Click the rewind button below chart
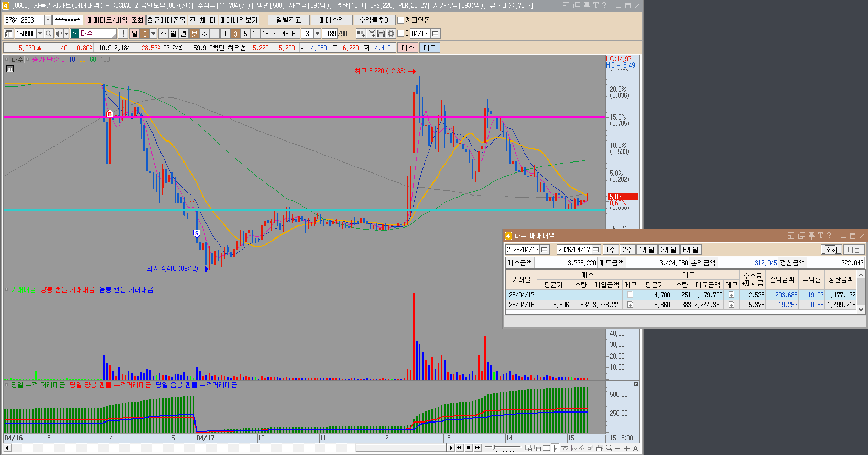 (459, 448)
